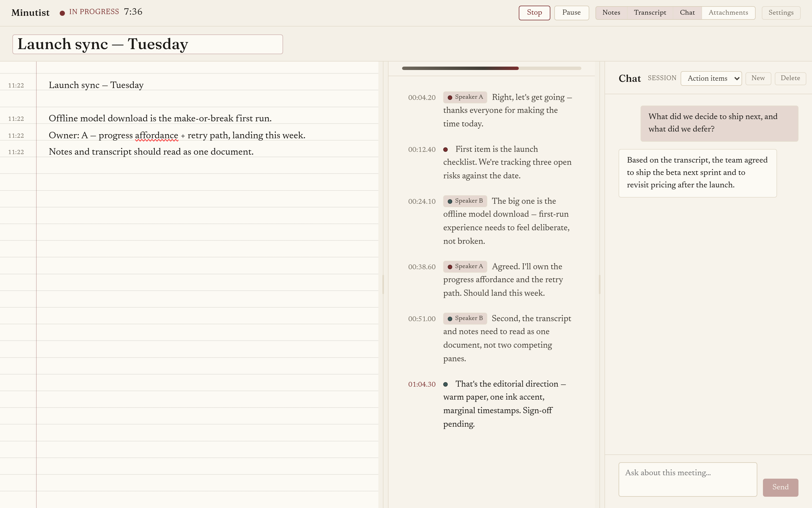Viewport: 812px width, 508px height.
Task: Send the chat message
Action: click(x=780, y=487)
